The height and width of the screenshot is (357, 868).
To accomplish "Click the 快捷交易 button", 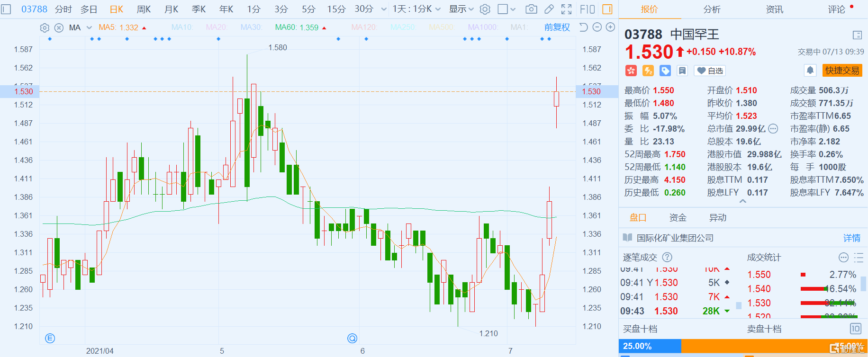I will click(x=842, y=71).
